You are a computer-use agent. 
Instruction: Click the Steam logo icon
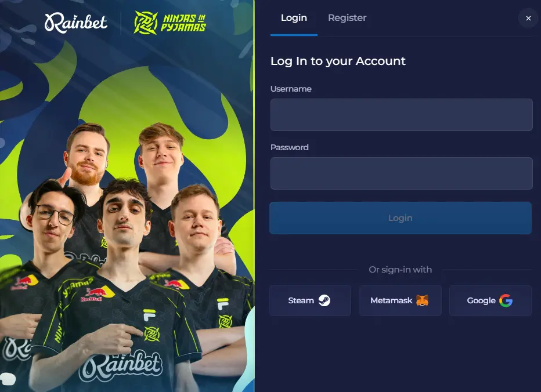pyautogui.click(x=324, y=300)
